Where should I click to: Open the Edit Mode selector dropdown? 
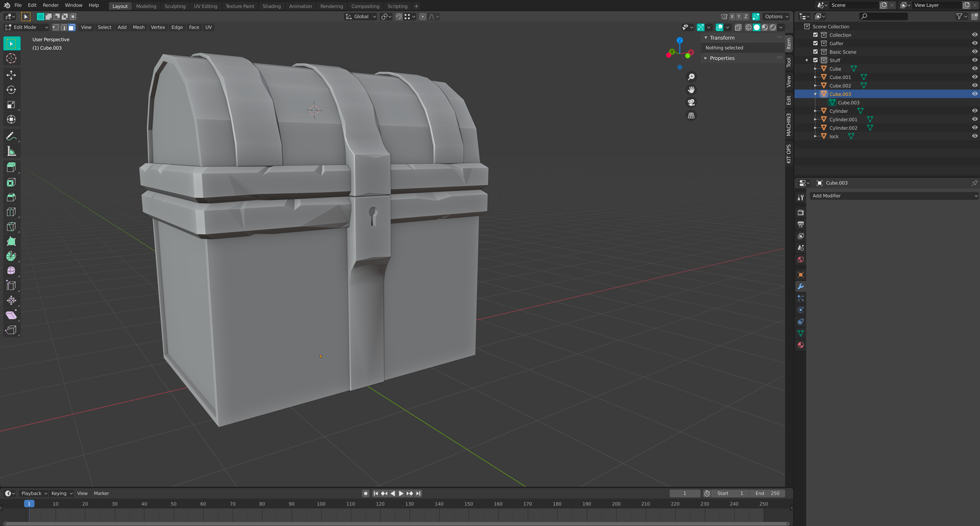[26, 27]
